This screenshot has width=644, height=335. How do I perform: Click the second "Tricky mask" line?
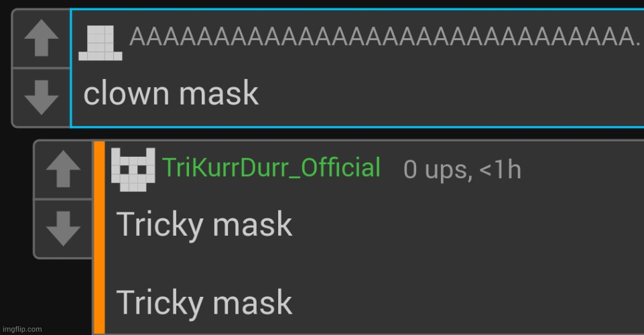(204, 302)
